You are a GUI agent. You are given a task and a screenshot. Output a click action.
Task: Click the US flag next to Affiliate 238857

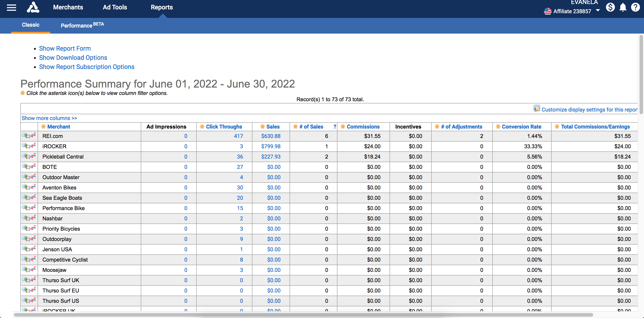(x=548, y=11)
